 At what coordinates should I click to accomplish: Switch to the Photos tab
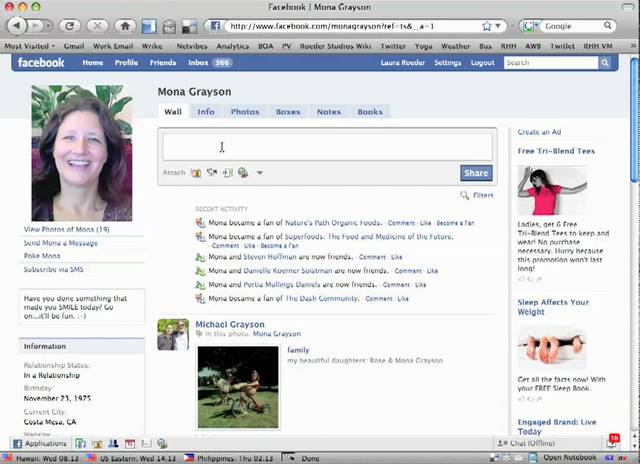click(x=245, y=111)
